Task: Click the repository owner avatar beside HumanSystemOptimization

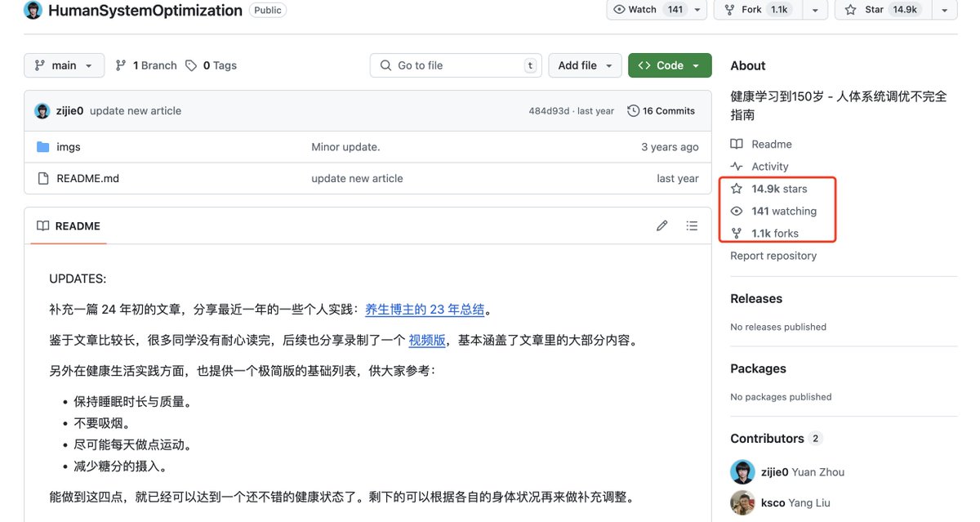Action: click(33, 11)
